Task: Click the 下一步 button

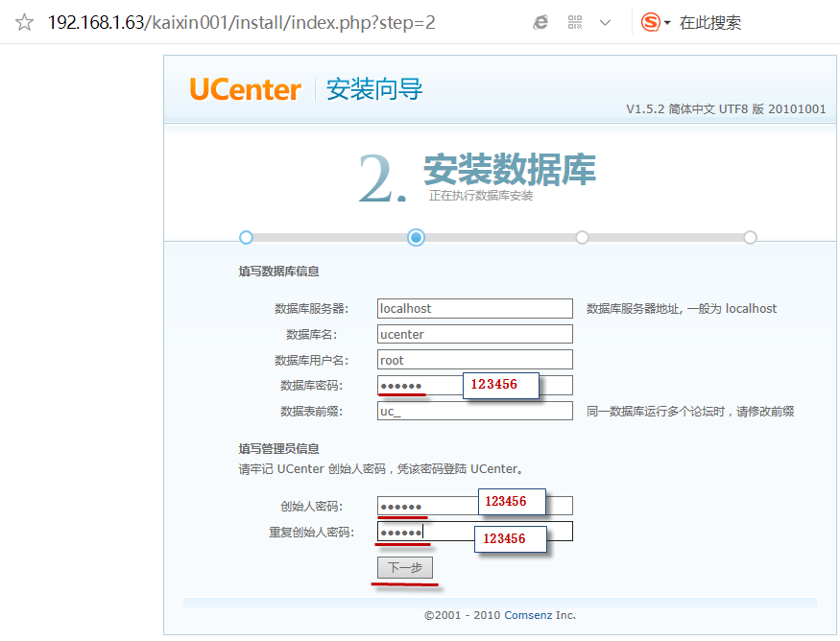Action: pyautogui.click(x=405, y=568)
